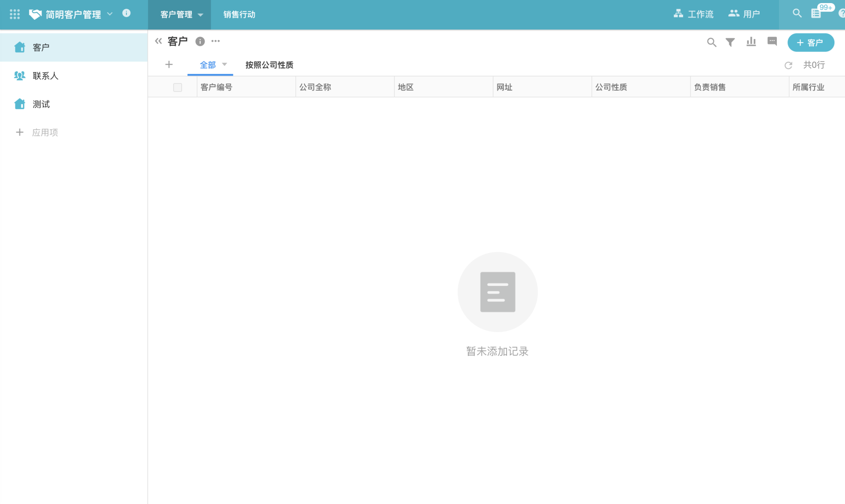Collapse the sidebar with double chevron
The width and height of the screenshot is (845, 504).
(158, 41)
